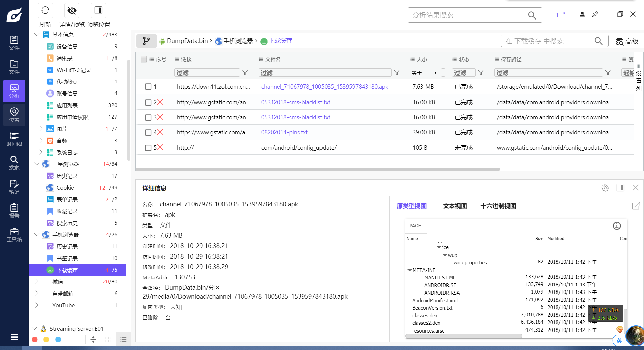Open 搜索 in left sidebar
Screen dimensions: 644x350
tap(14, 163)
